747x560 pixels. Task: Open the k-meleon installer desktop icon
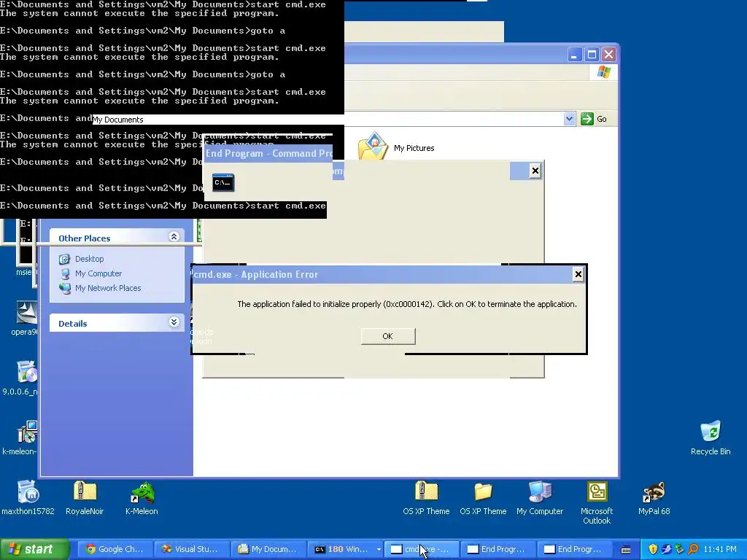coord(20,438)
